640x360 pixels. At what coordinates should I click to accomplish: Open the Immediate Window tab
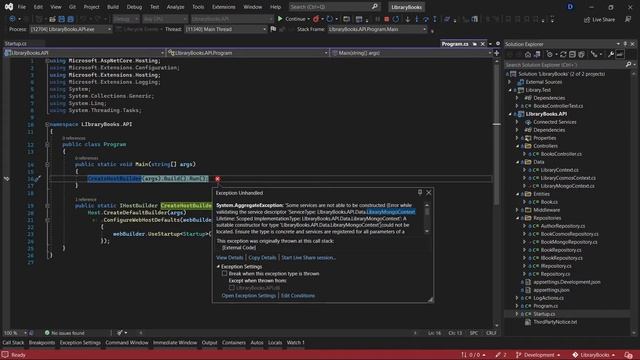coord(175,343)
